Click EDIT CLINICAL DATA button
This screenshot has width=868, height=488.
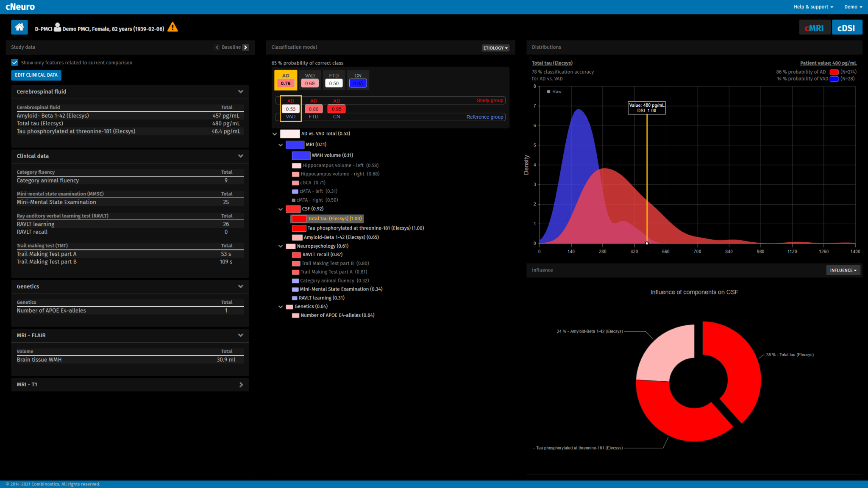36,75
